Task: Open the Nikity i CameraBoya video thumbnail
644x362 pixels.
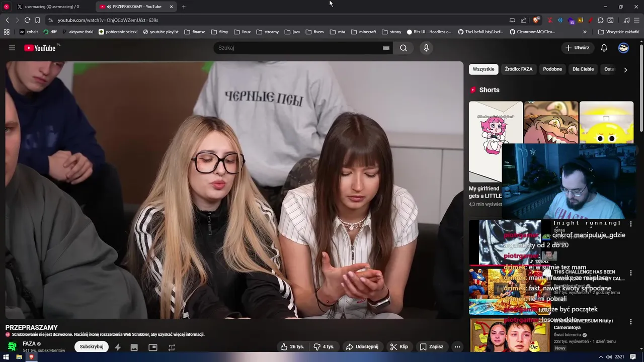Action: point(510,335)
